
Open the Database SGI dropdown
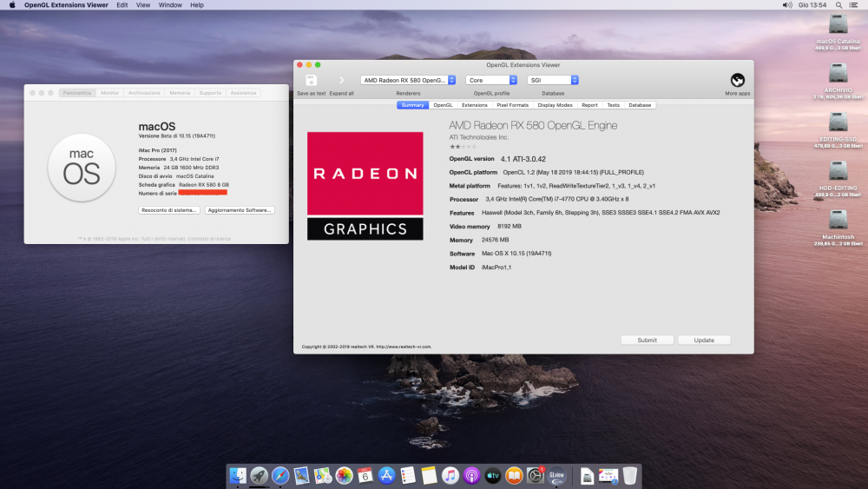[x=553, y=80]
